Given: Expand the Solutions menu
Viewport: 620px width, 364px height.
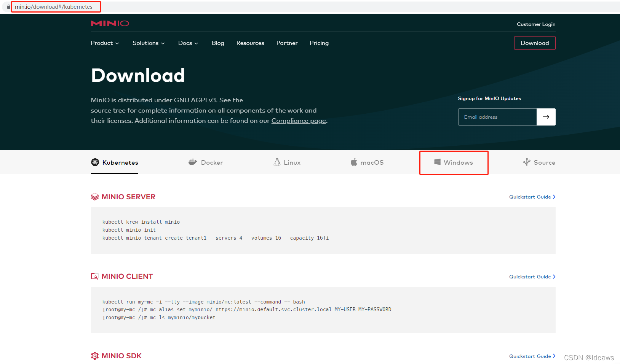Looking at the screenshot, I should coord(149,43).
